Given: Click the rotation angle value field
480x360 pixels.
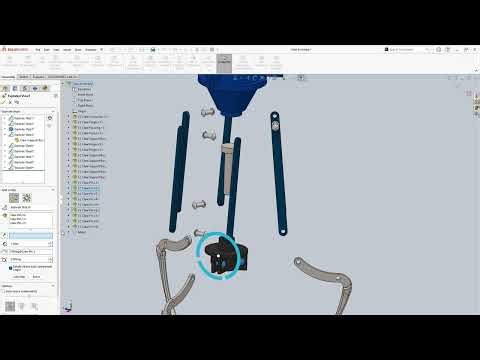Looking at the screenshot, I should [29, 259].
